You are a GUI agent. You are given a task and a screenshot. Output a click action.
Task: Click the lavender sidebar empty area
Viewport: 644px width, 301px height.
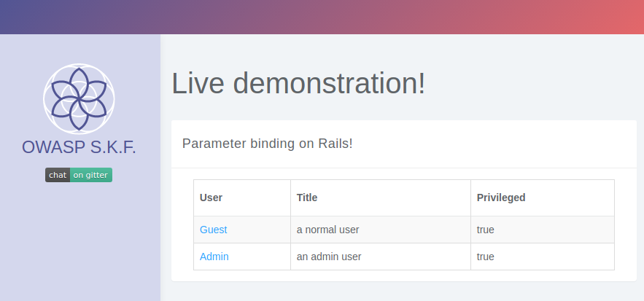(x=80, y=242)
